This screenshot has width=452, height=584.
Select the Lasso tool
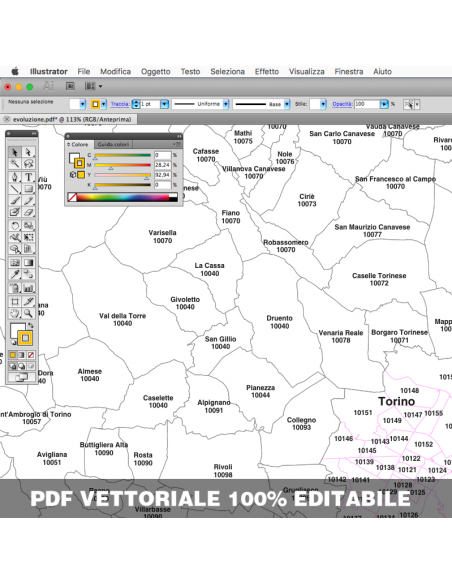pyautogui.click(x=28, y=164)
